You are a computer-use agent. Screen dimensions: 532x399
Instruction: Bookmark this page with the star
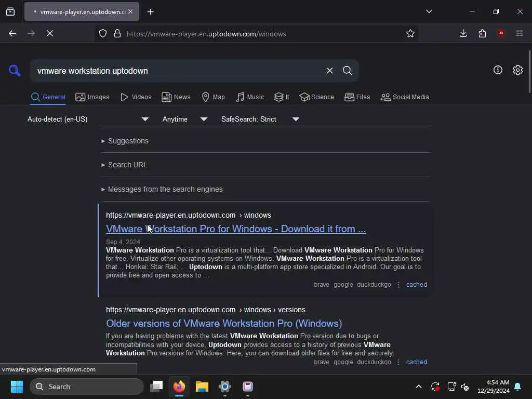(410, 34)
